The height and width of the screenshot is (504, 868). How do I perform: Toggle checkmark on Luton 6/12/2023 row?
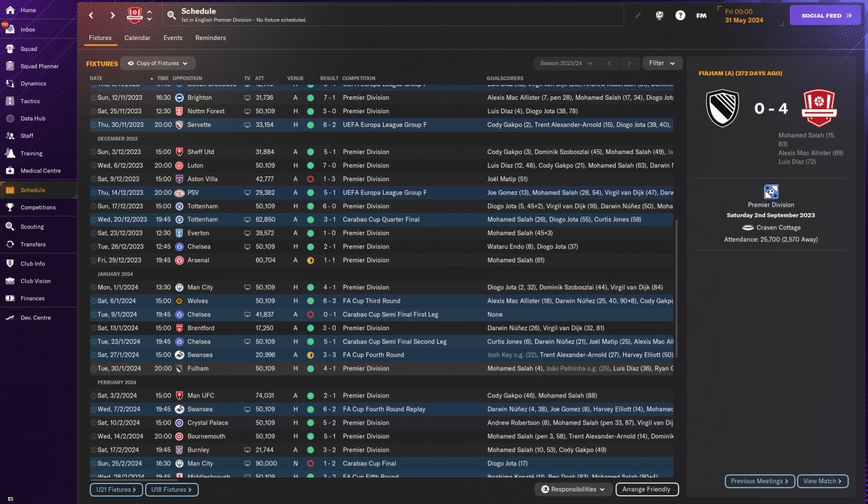tap(94, 166)
